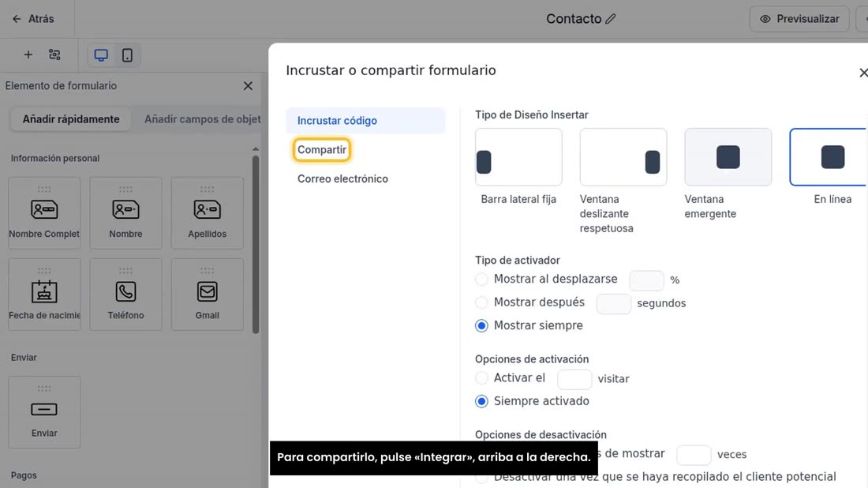This screenshot has width=868, height=488.
Task: Go back with the Atrás arrow
Action: tap(32, 19)
